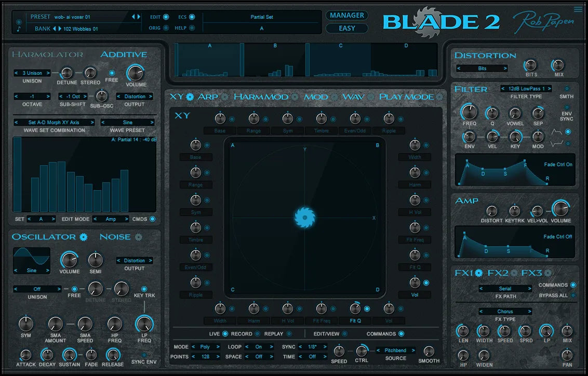Enable the FX1 gear icon

pyautogui.click(x=478, y=273)
